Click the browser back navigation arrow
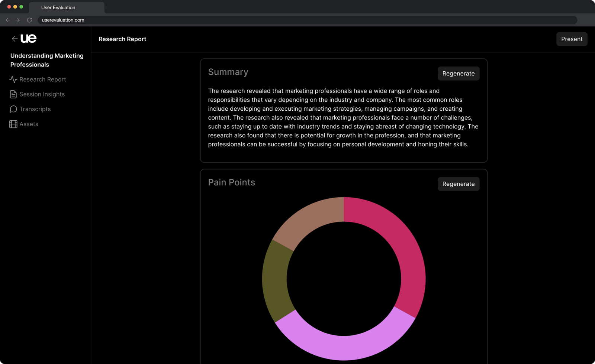Viewport: 595px width, 364px height. [x=8, y=20]
